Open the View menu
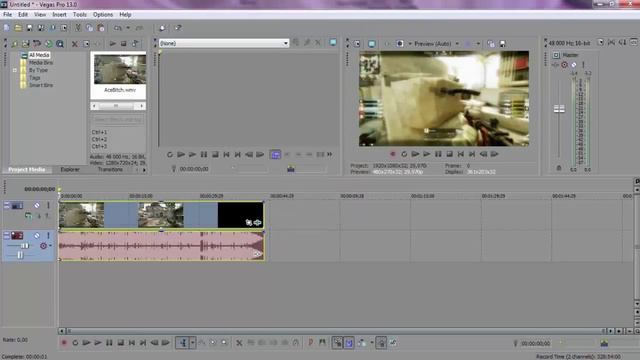This screenshot has height=360, width=640. pos(40,14)
